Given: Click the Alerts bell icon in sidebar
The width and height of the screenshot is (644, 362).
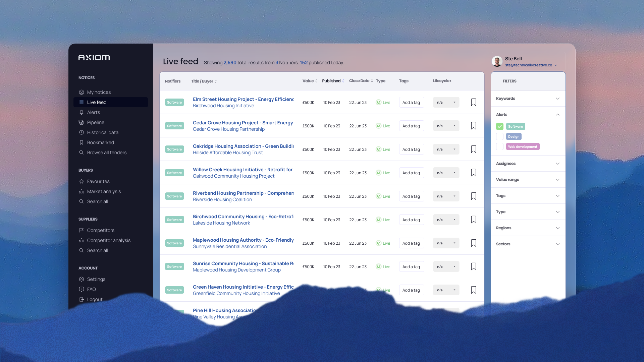Looking at the screenshot, I should [82, 112].
